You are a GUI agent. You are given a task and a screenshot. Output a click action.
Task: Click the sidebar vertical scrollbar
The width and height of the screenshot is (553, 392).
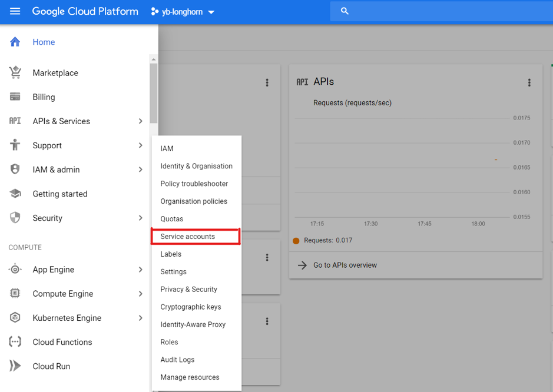[x=154, y=94]
